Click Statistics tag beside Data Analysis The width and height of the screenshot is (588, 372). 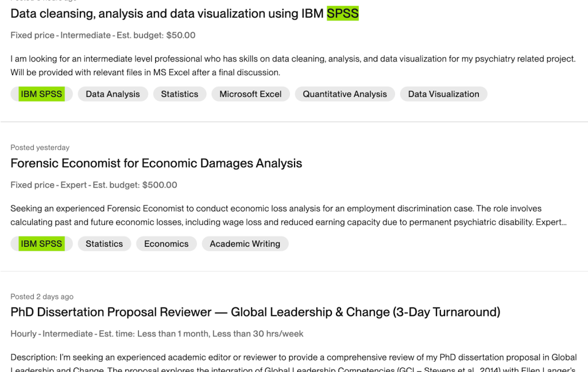click(x=179, y=94)
